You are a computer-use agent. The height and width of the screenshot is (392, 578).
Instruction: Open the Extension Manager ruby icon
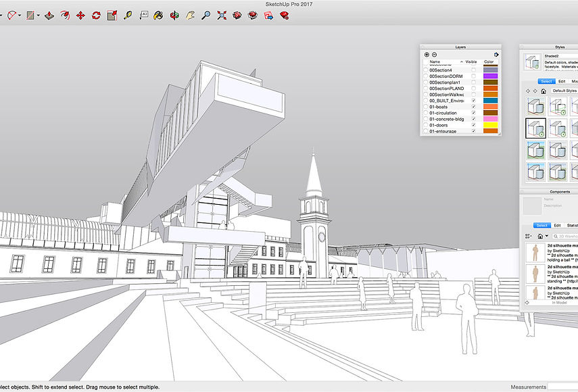(284, 16)
